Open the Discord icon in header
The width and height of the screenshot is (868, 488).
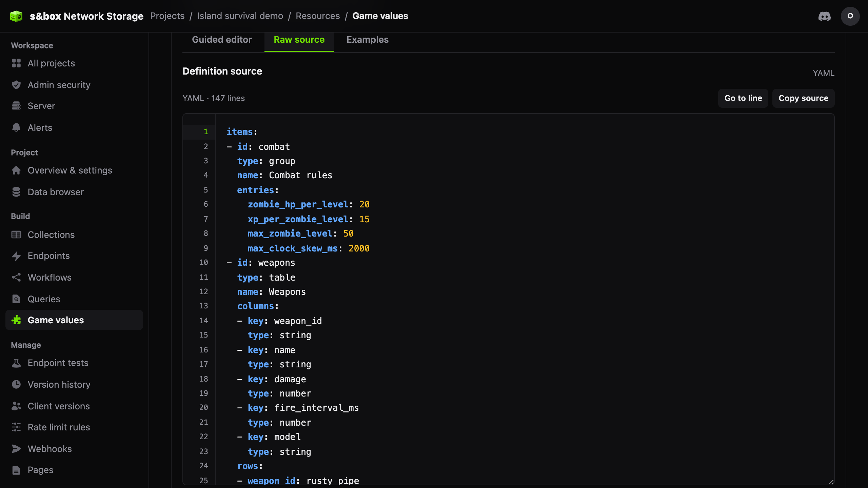point(824,16)
